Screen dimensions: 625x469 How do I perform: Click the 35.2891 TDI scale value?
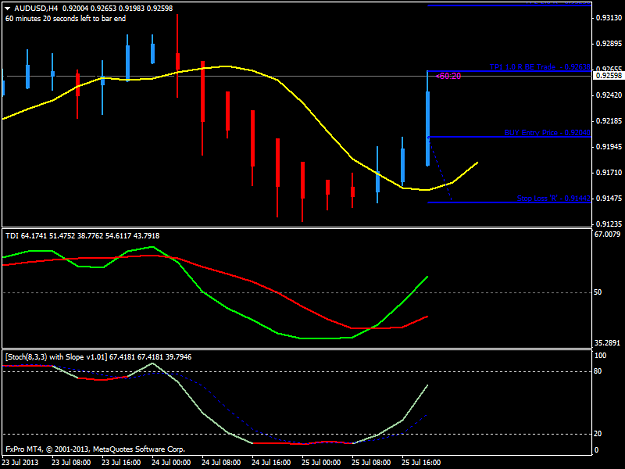607,343
